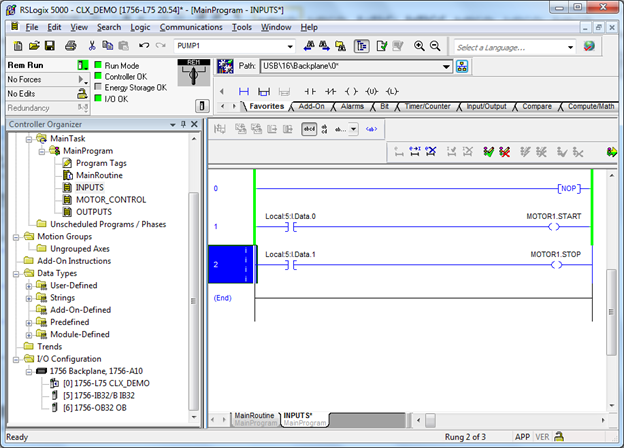Toggle the Controller OK indicator
624x448 pixels.
coord(98,76)
